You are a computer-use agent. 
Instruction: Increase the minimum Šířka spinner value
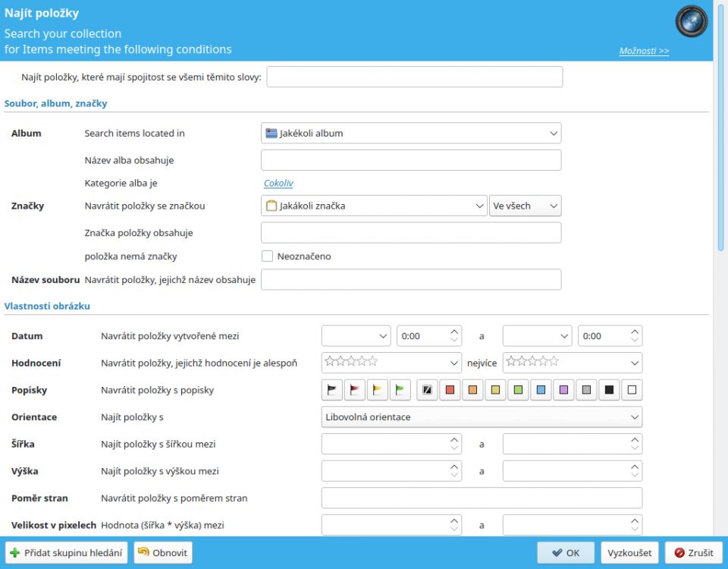(454, 439)
